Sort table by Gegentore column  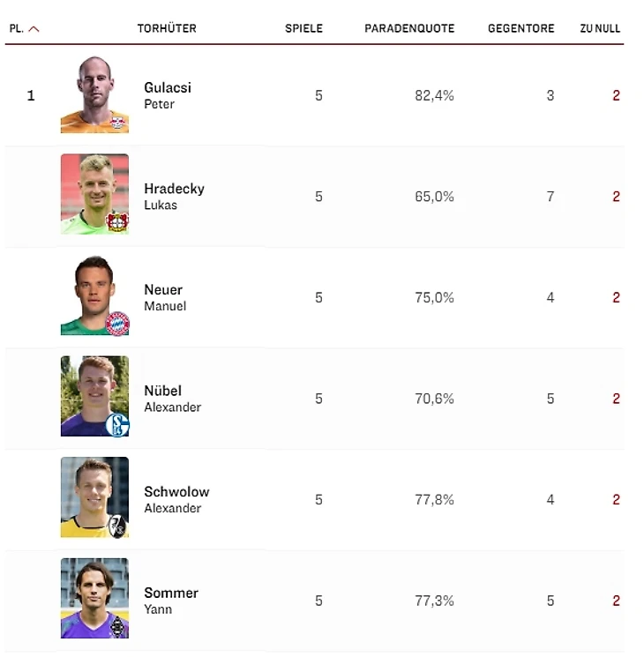[x=520, y=28]
